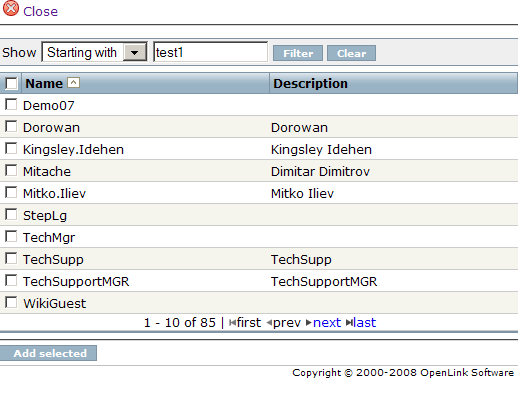Click the Close link text
Image resolution: width=518 pixels, height=419 pixels.
(x=40, y=12)
